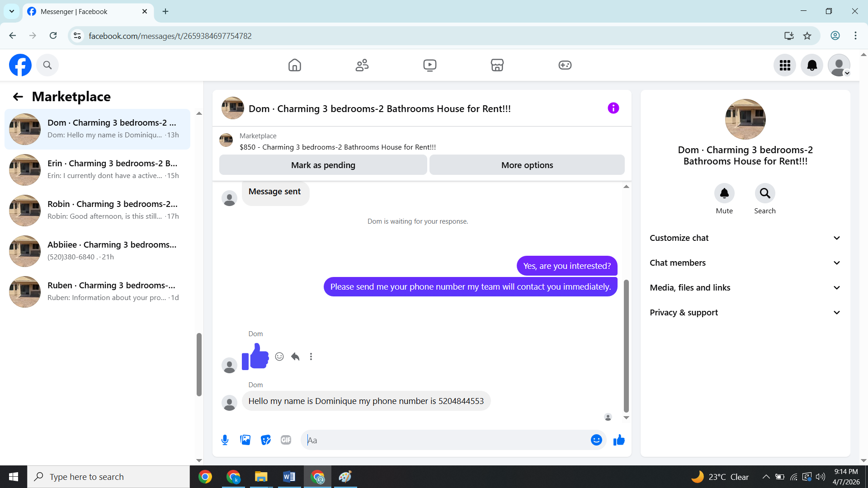
Task: Open the GIF picker
Action: coord(286,440)
